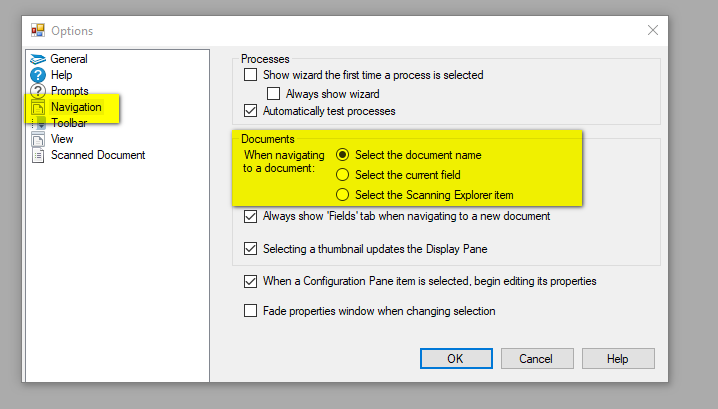Choose Select the document name option
Screen dimensions: 718x409
coord(343,155)
